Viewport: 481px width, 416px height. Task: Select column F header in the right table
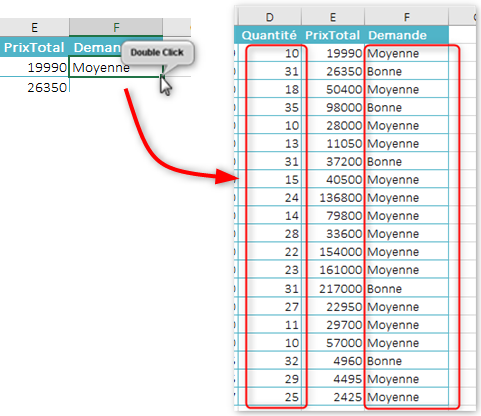[x=406, y=17]
